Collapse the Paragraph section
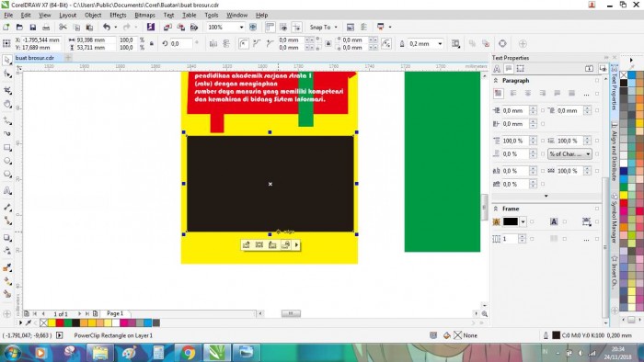The width and height of the screenshot is (644, 362). tap(496, 81)
